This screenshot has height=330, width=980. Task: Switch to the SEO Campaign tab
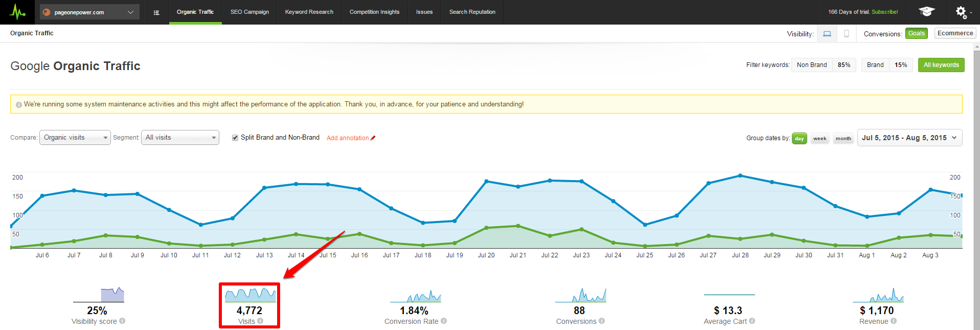pyautogui.click(x=249, y=12)
